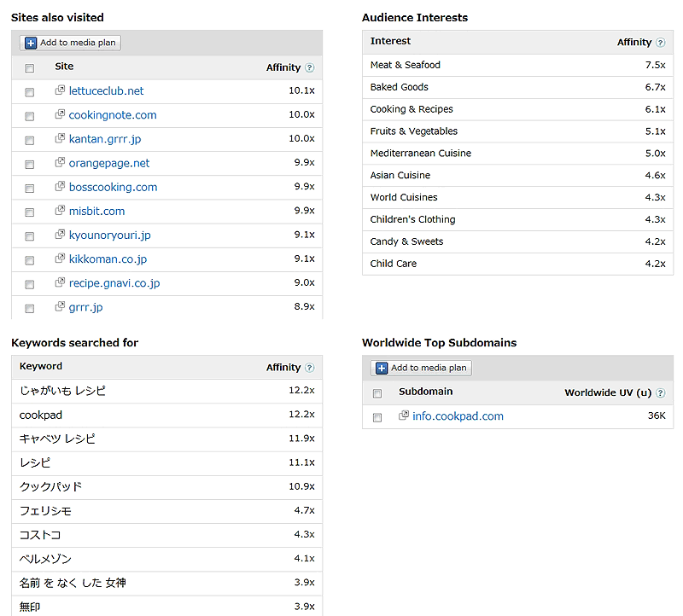683x616 pixels.
Task: Click external-link icon next to info.cookpad.com
Action: pos(404,416)
